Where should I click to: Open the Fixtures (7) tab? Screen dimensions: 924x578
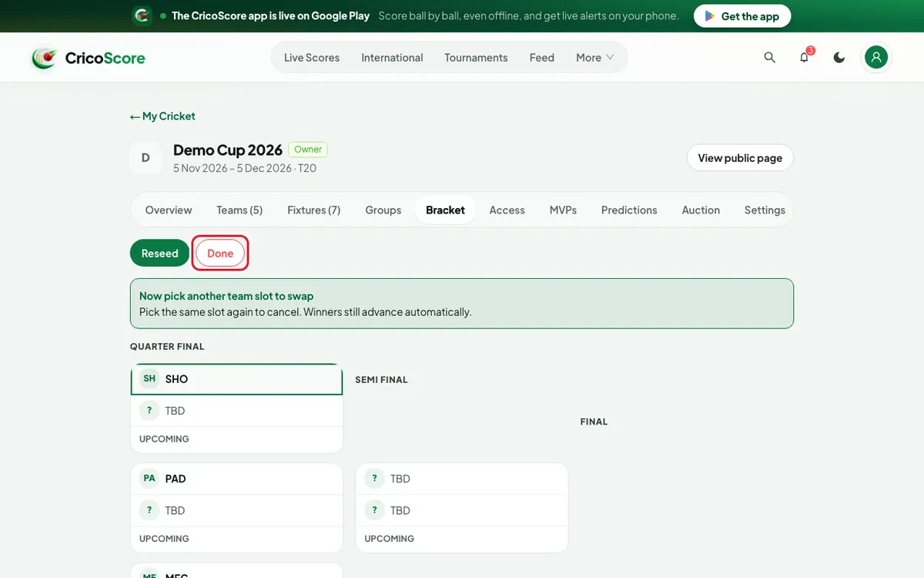point(314,210)
